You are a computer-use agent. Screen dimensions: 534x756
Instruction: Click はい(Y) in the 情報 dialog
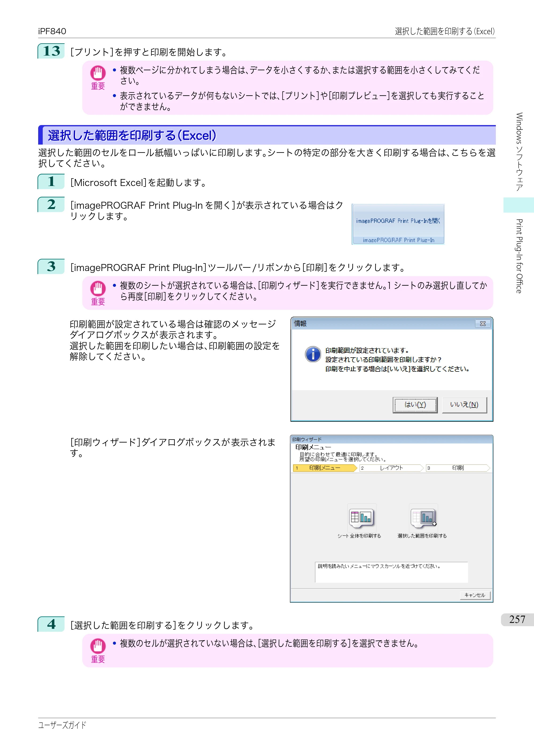click(415, 405)
